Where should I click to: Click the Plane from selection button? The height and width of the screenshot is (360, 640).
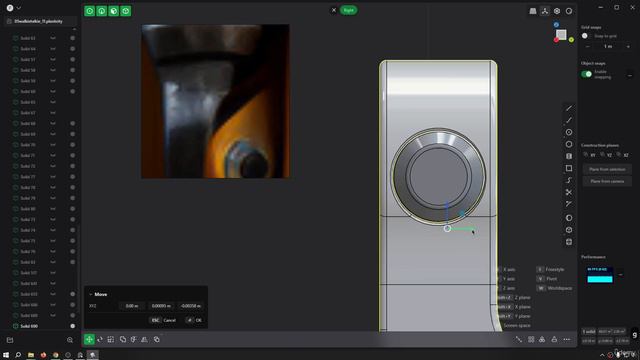607,169
